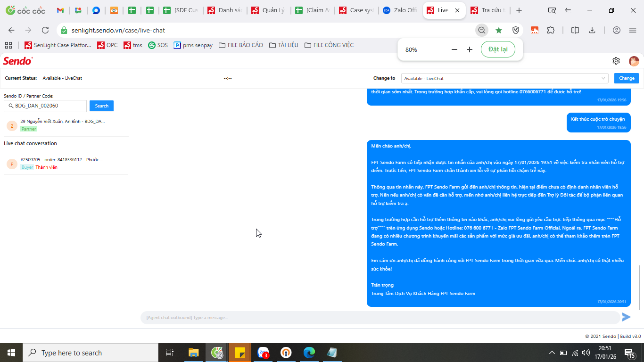Viewport: 644px width, 362px height.
Task: Increase zoom with the plus button
Action: click(470, 49)
